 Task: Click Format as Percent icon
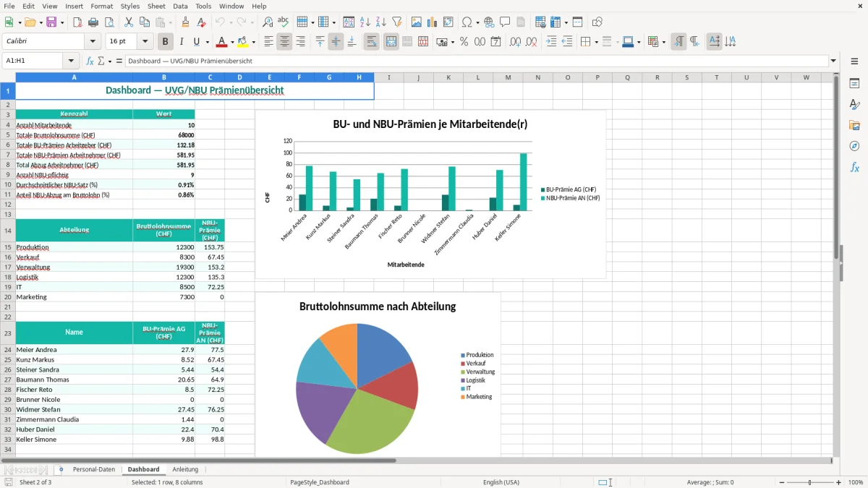pyautogui.click(x=464, y=42)
